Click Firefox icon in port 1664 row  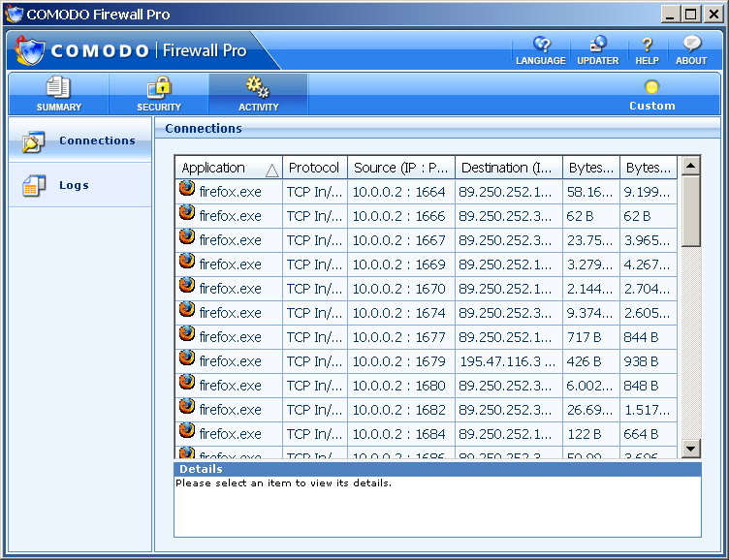click(187, 189)
